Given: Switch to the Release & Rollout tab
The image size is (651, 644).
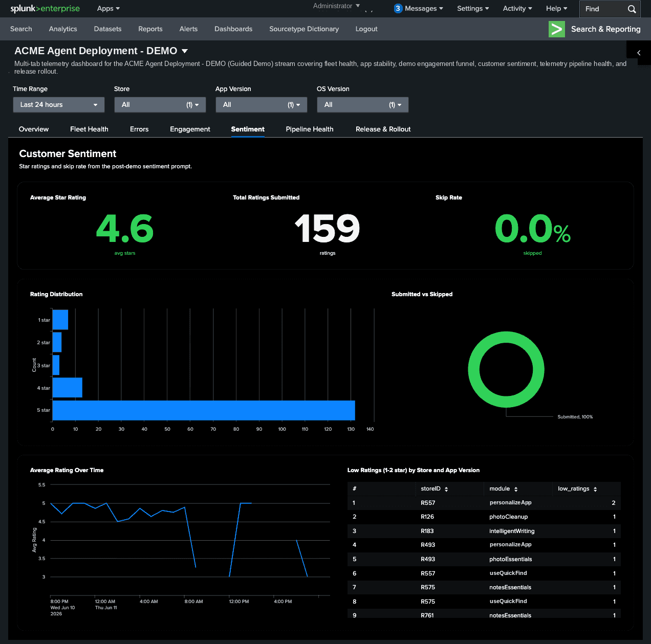Looking at the screenshot, I should click(383, 129).
